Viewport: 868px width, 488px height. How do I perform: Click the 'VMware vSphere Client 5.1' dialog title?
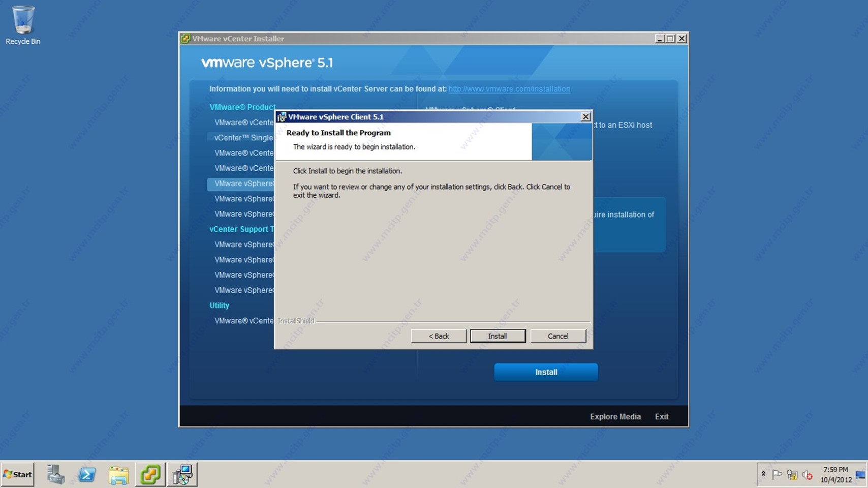(336, 117)
